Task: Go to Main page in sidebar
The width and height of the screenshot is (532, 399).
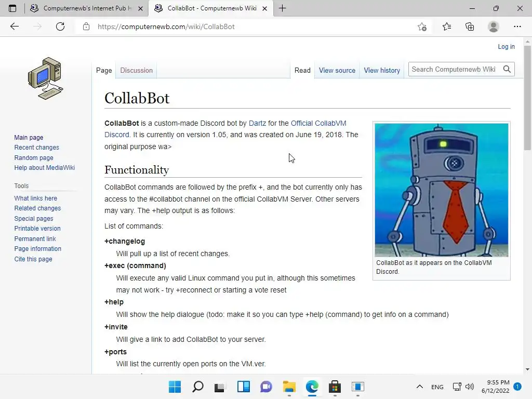Action: point(29,137)
